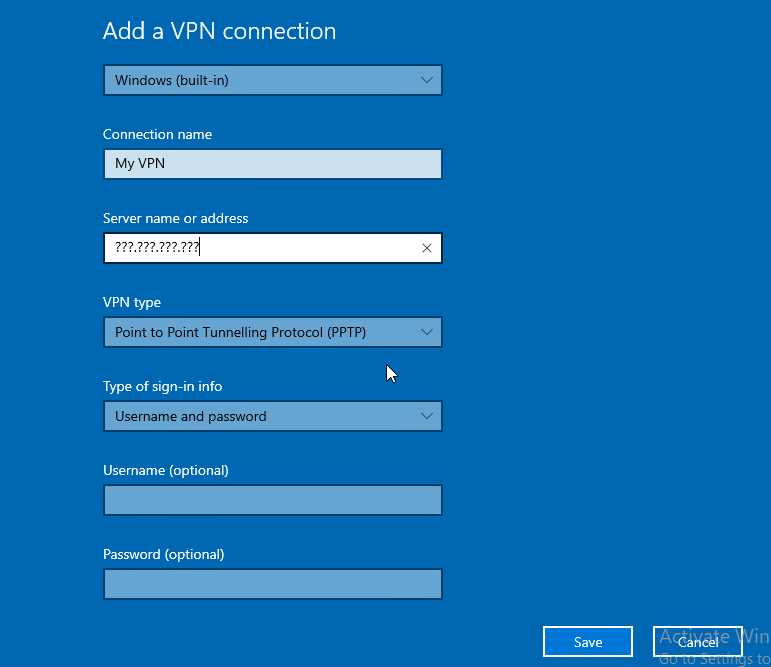Click the 'VPN type' label
The height and width of the screenshot is (667, 771).
pos(131,302)
